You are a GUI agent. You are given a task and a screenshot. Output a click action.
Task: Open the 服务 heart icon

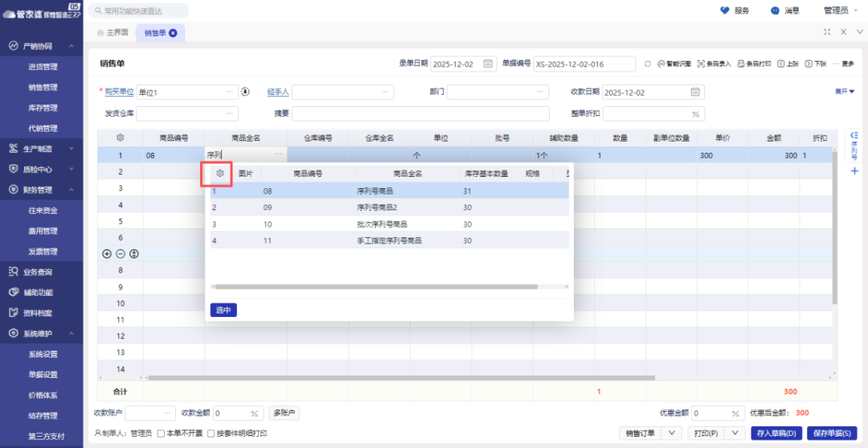point(725,10)
